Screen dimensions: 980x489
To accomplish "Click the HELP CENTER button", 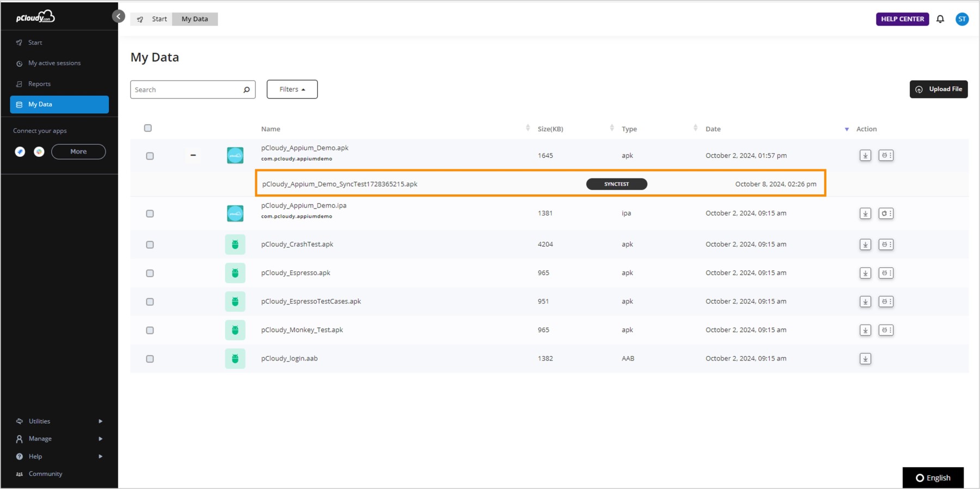I will coord(902,19).
